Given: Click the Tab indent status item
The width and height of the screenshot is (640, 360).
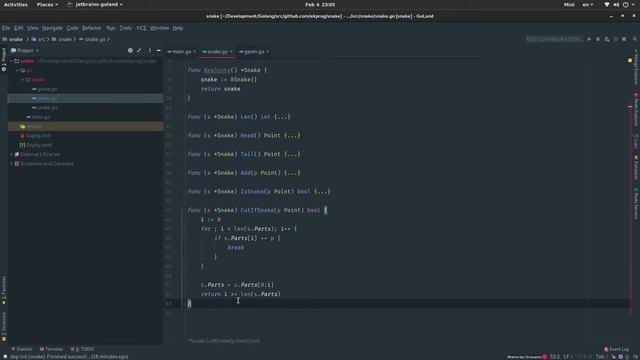Looking at the screenshot, I should 601,356.
